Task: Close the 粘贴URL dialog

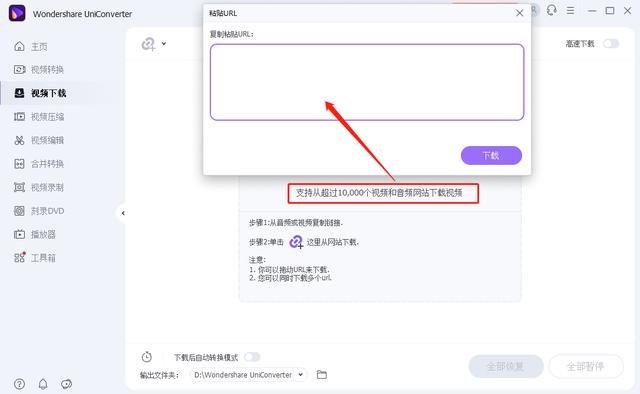Action: coord(519,13)
